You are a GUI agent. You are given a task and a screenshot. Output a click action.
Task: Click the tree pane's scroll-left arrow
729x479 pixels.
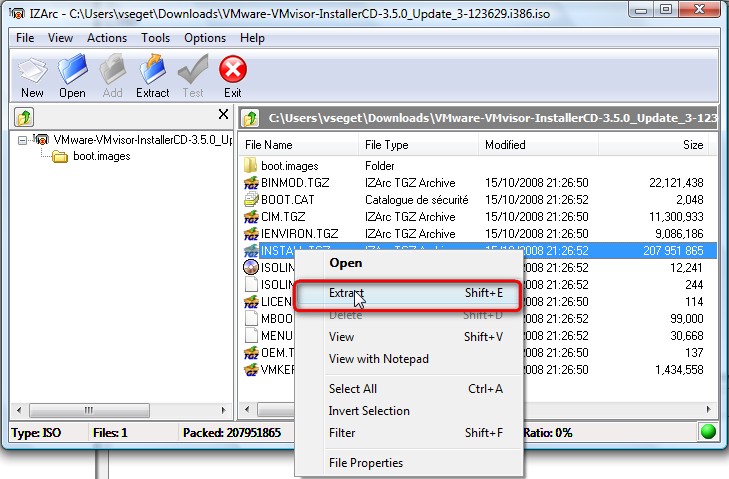coord(19,410)
